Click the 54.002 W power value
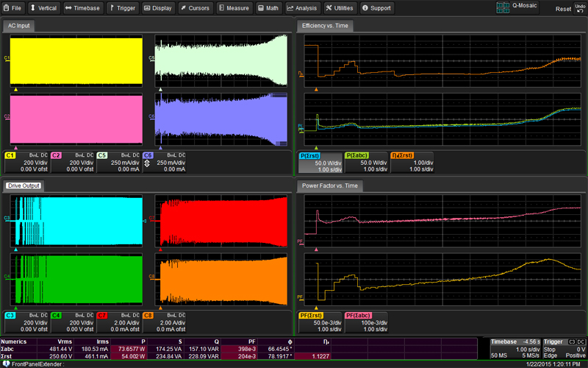Screen dimensions: 588x368 (129, 356)
